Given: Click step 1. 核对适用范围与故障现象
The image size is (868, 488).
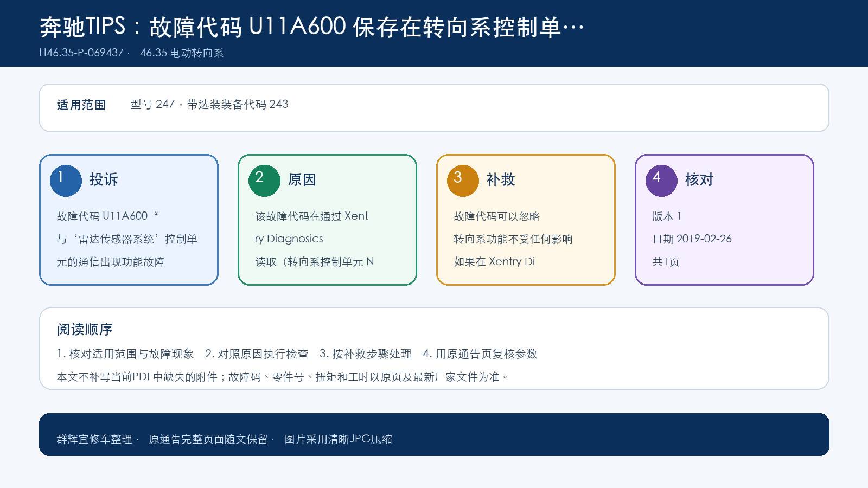Looking at the screenshot, I should point(125,354).
